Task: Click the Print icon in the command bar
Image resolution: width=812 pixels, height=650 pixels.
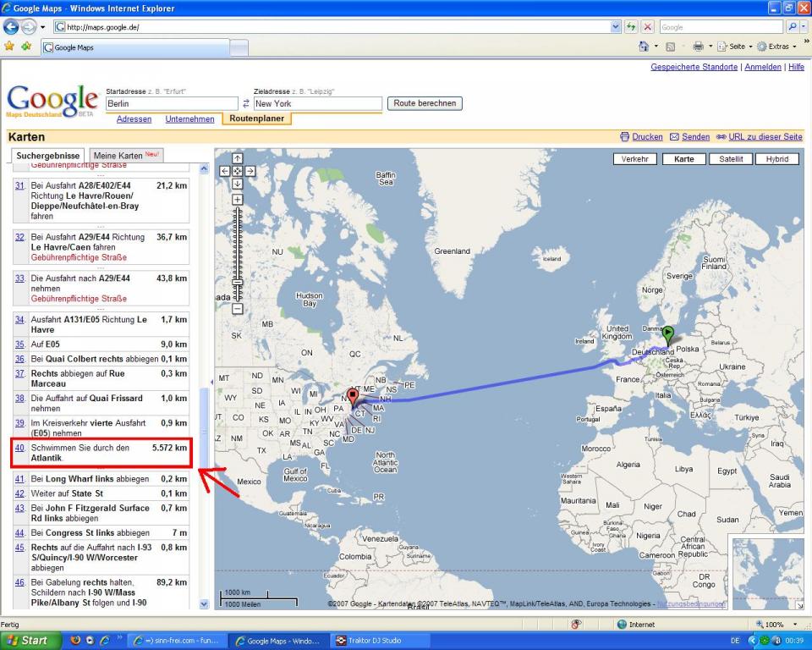Action: tap(698, 47)
